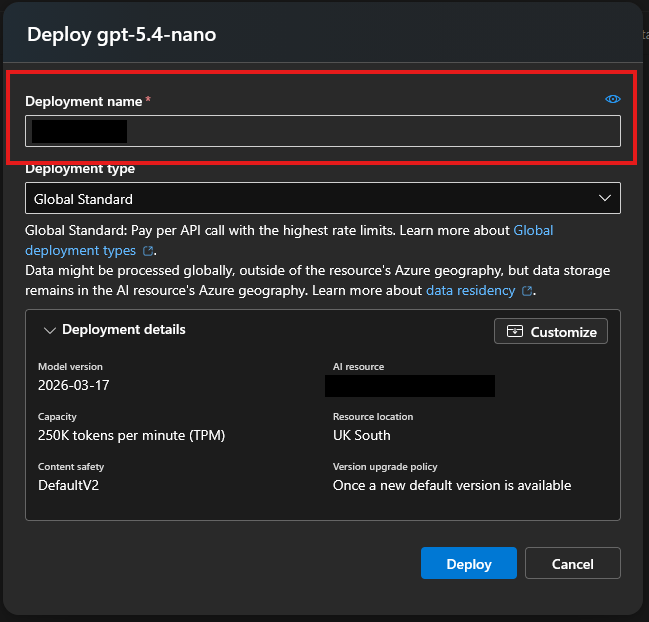The width and height of the screenshot is (649, 622).
Task: Click the Capacity label
Action: [57, 417]
